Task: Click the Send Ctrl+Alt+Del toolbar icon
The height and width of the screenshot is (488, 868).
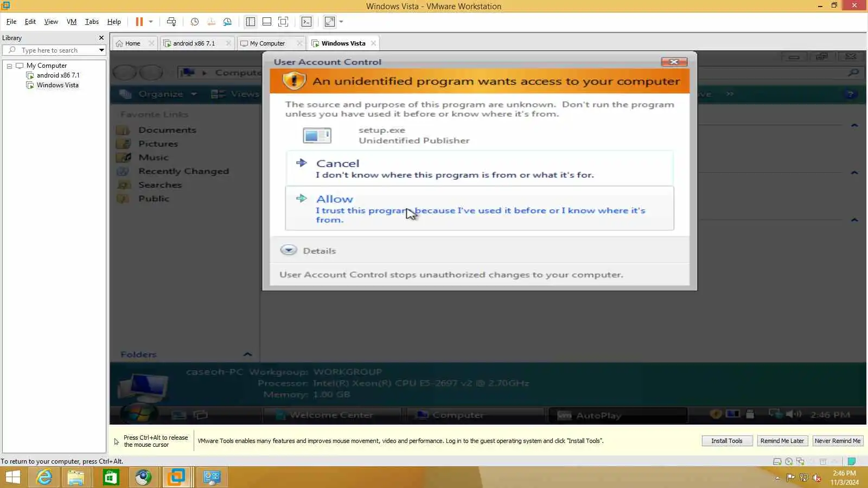Action: pyautogui.click(x=171, y=22)
